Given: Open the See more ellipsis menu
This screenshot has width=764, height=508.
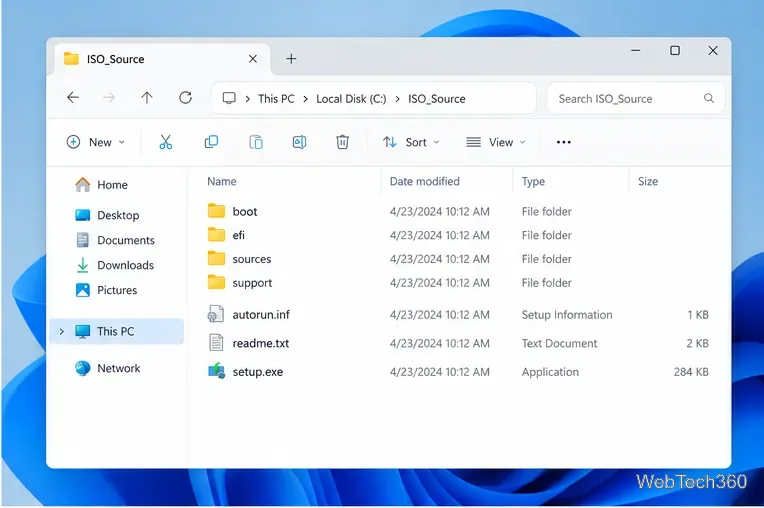Looking at the screenshot, I should 563,142.
